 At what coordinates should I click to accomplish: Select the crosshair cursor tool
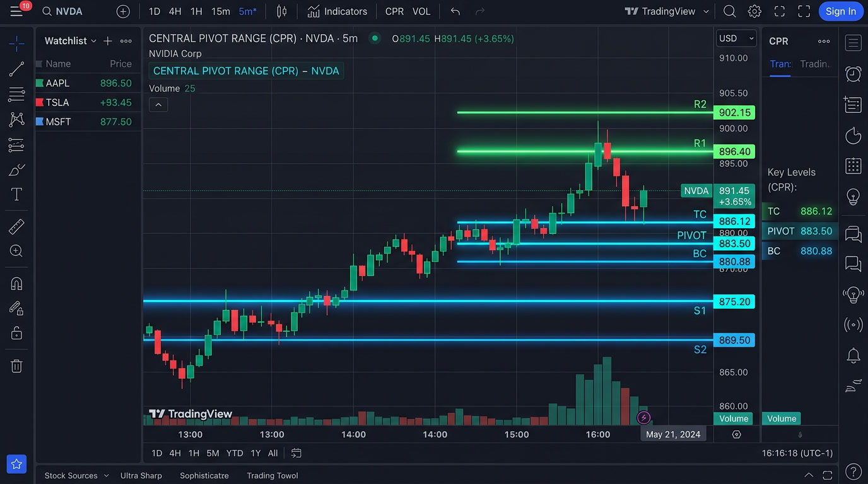16,43
